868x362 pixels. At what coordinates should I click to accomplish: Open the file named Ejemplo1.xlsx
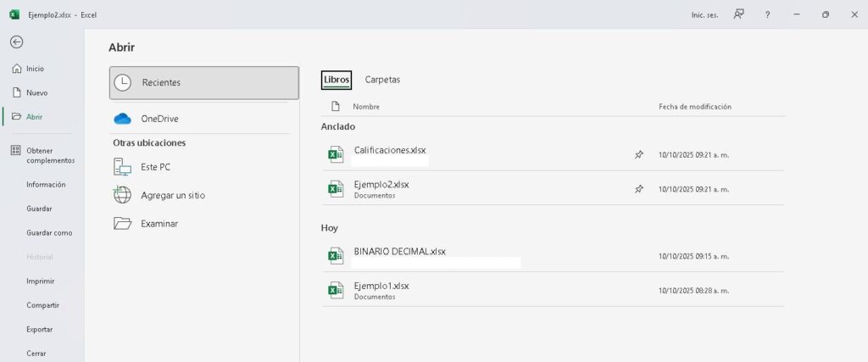[381, 286]
